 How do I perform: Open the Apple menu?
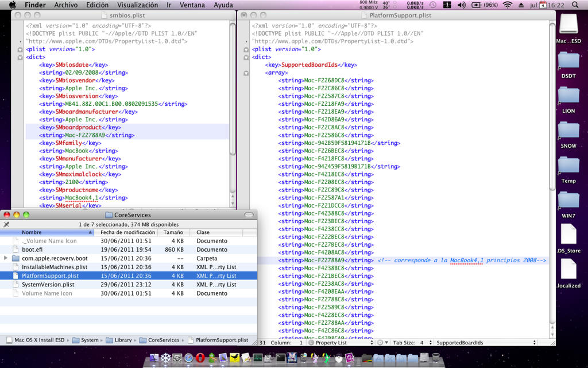point(13,5)
